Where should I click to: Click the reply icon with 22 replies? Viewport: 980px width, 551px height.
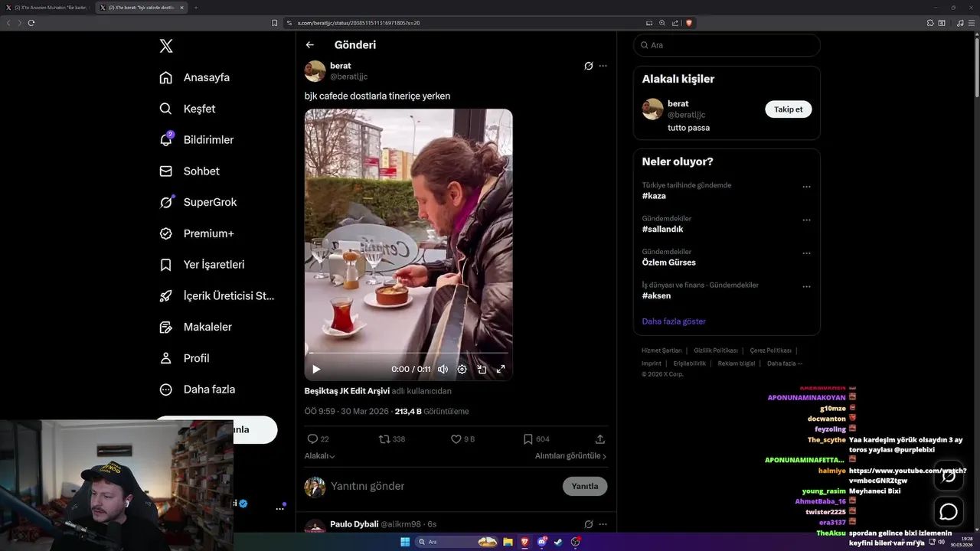pos(312,439)
